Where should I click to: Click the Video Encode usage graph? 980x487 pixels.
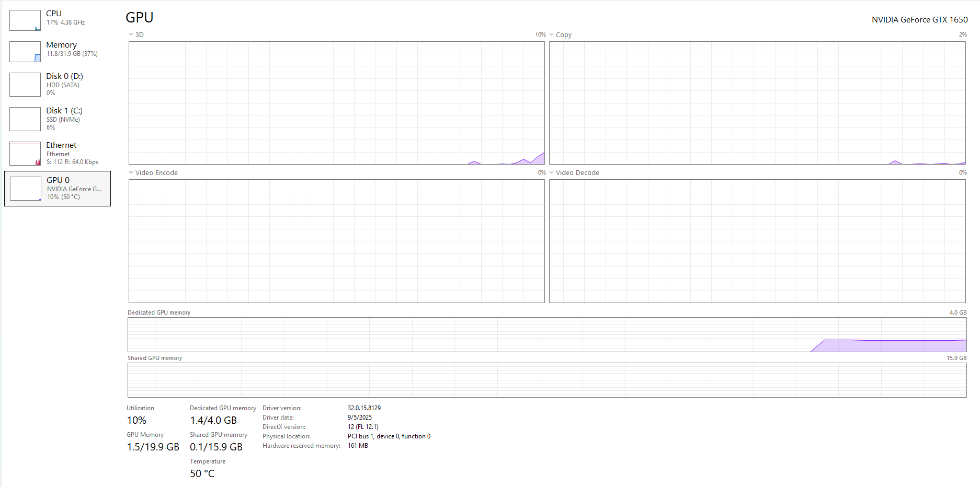point(337,241)
